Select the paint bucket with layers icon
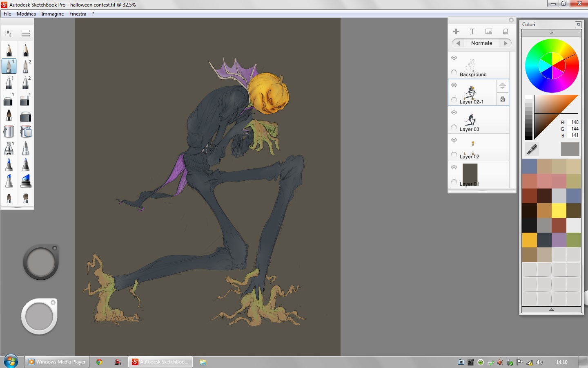588x368 pixels. coord(26,132)
